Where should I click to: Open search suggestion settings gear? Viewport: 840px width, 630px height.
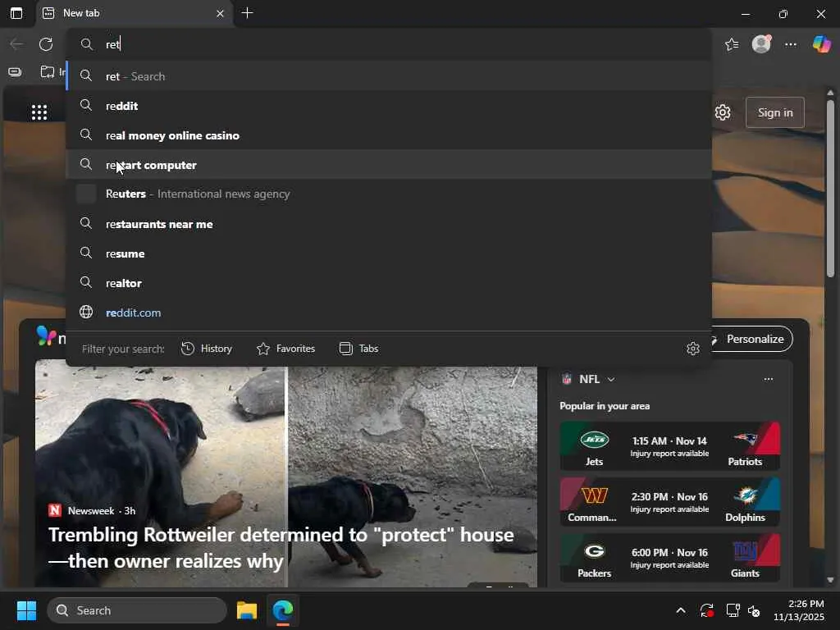click(693, 349)
